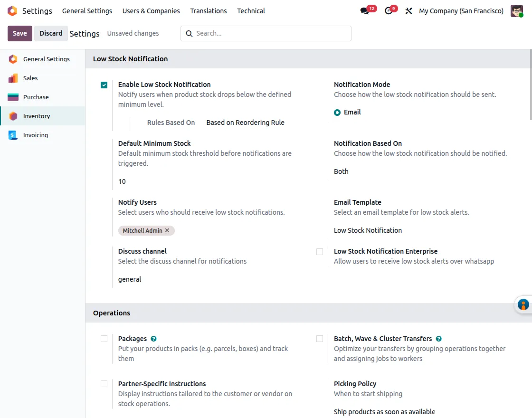
Task: Click the debug tools wrench icon
Action: pyautogui.click(x=408, y=11)
